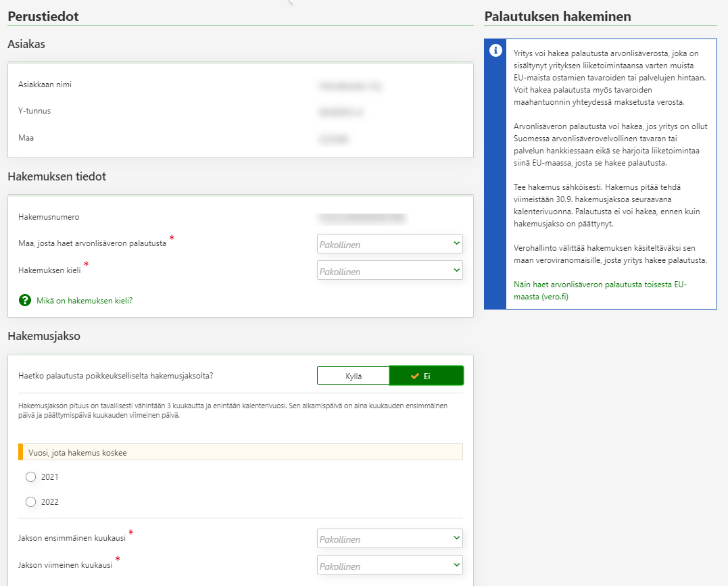
Task: Open the Jakson ensimmäinen kuukausi dropdown
Action: coord(389,539)
